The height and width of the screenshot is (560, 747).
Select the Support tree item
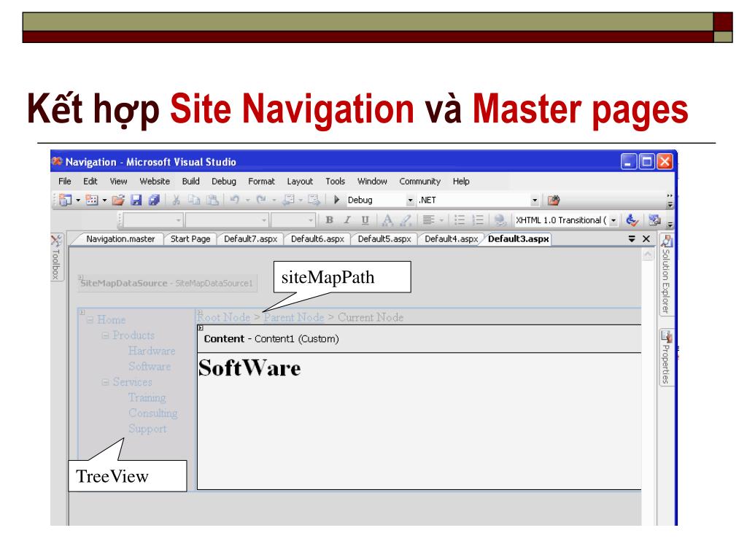pyautogui.click(x=147, y=429)
